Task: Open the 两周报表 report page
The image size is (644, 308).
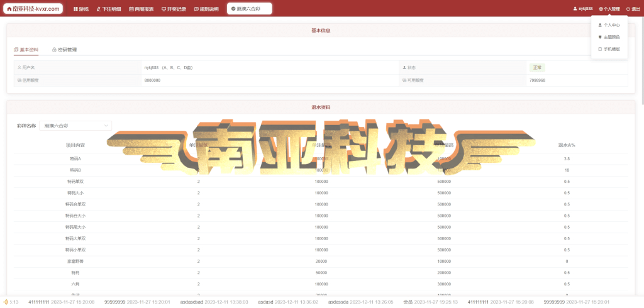Action: (x=142, y=9)
